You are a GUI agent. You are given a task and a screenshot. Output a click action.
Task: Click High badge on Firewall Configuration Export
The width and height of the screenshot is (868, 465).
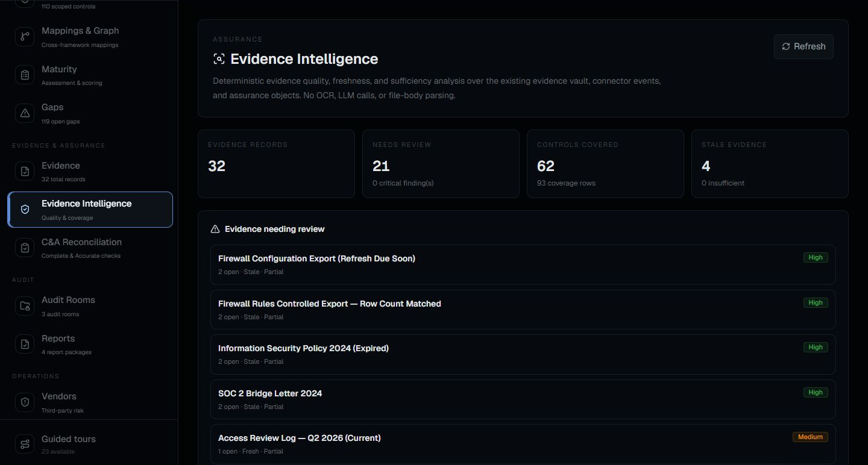pos(816,257)
